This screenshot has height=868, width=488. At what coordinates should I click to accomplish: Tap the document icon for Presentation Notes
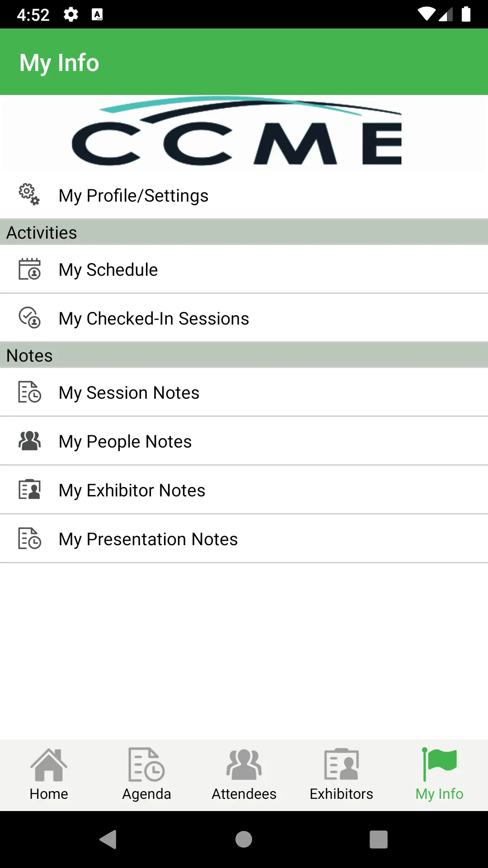click(x=29, y=538)
